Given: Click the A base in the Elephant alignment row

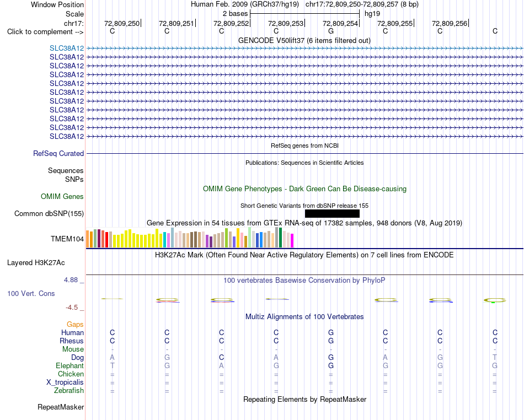Looking at the screenshot, I should pos(222,366).
